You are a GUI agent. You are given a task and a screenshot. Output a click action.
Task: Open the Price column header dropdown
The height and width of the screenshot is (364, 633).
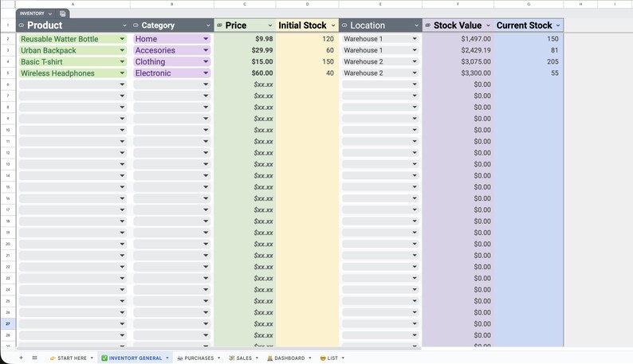point(270,25)
